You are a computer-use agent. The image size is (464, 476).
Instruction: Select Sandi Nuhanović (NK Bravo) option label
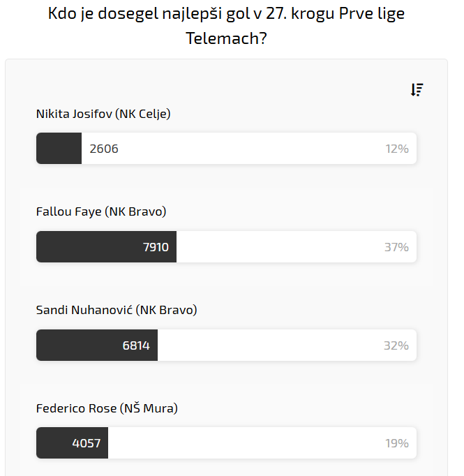click(117, 310)
